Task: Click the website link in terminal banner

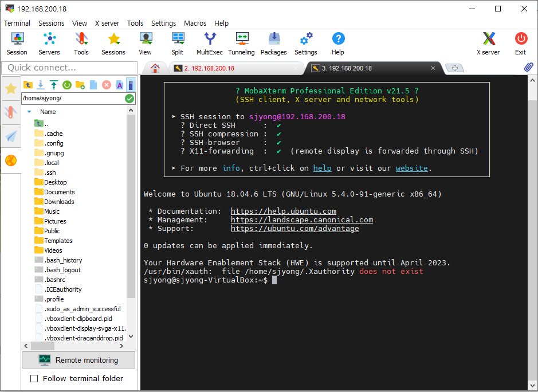Action: [x=412, y=168]
